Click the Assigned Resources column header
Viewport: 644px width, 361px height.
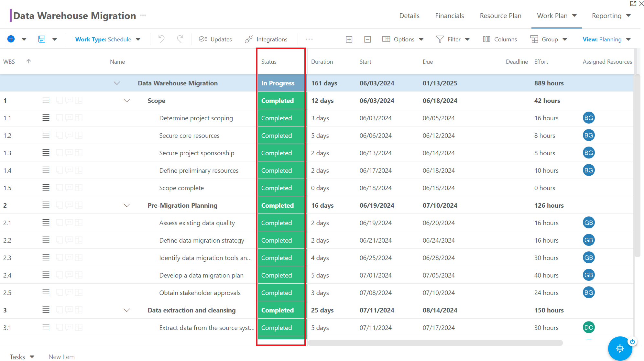(607, 61)
